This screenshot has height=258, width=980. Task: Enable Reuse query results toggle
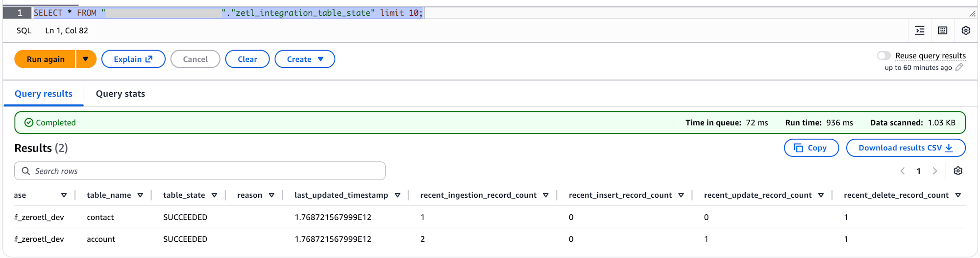click(x=884, y=55)
